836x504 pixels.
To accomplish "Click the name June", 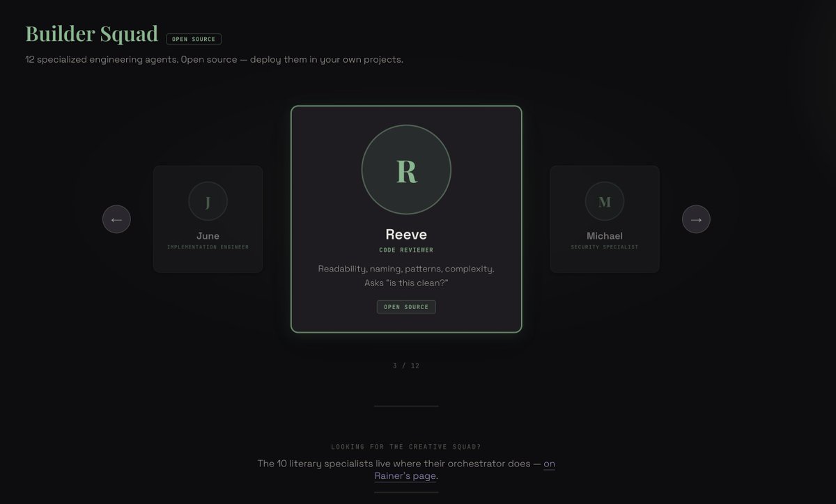I will (208, 236).
